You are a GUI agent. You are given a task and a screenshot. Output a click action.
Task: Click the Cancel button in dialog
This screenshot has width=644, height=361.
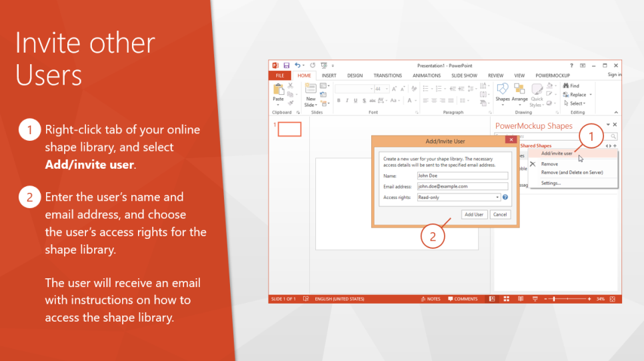click(500, 215)
